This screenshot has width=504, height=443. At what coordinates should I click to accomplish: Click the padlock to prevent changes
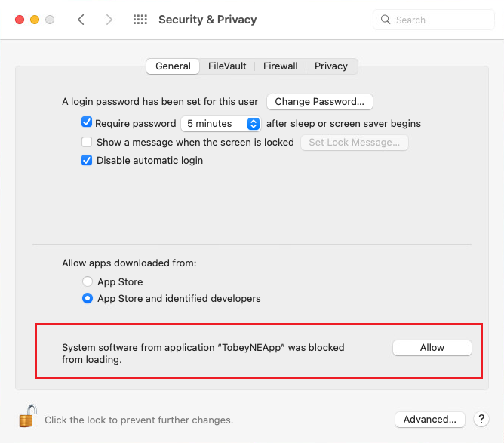coord(28,416)
